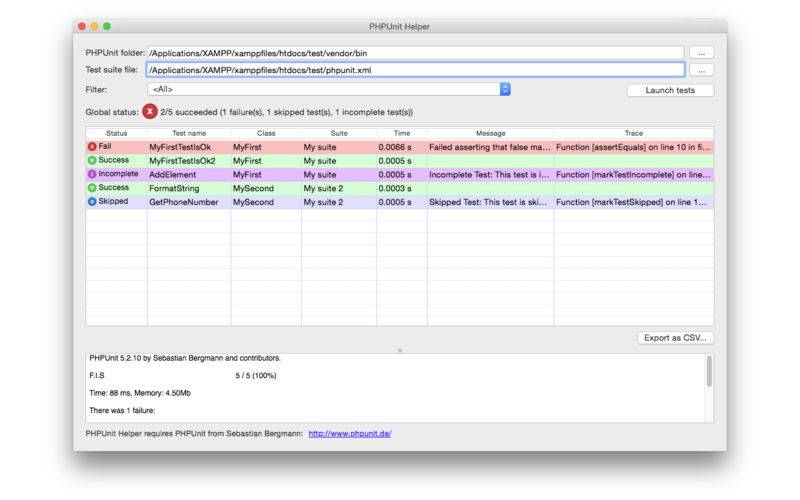
Task: Sort by the Suite column header
Action: 339,133
